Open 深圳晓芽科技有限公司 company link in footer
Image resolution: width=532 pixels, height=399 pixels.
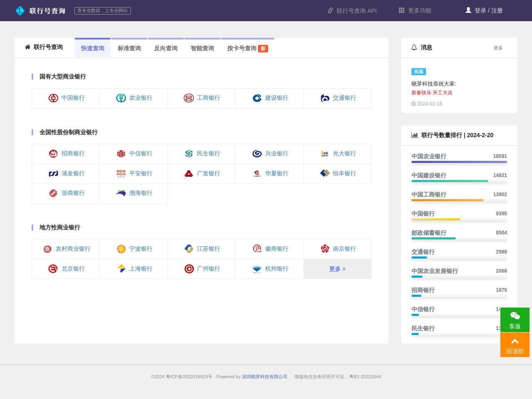click(x=265, y=377)
